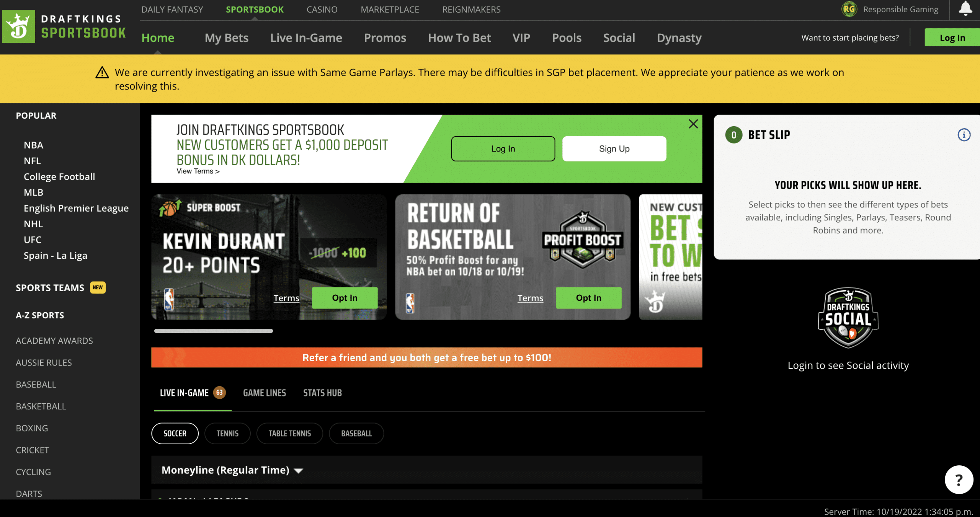Click the bet slip count circle
Viewport: 980px width, 517px height.
coord(733,135)
